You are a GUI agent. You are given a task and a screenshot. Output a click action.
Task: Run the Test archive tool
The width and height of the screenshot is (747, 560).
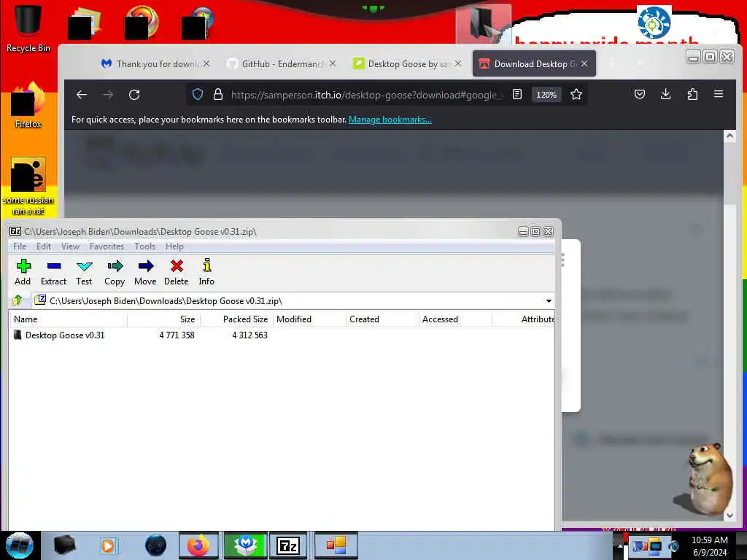(x=84, y=273)
